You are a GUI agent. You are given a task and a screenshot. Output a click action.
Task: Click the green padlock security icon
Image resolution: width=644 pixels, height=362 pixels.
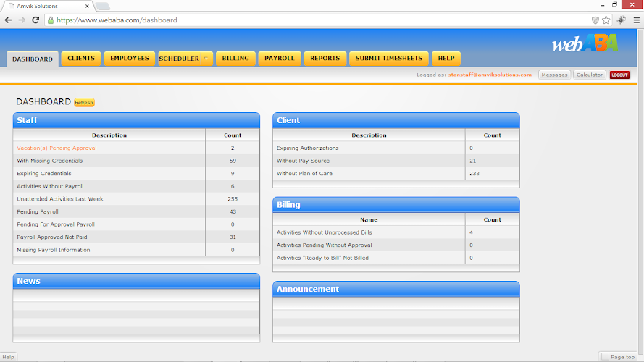pos(51,20)
